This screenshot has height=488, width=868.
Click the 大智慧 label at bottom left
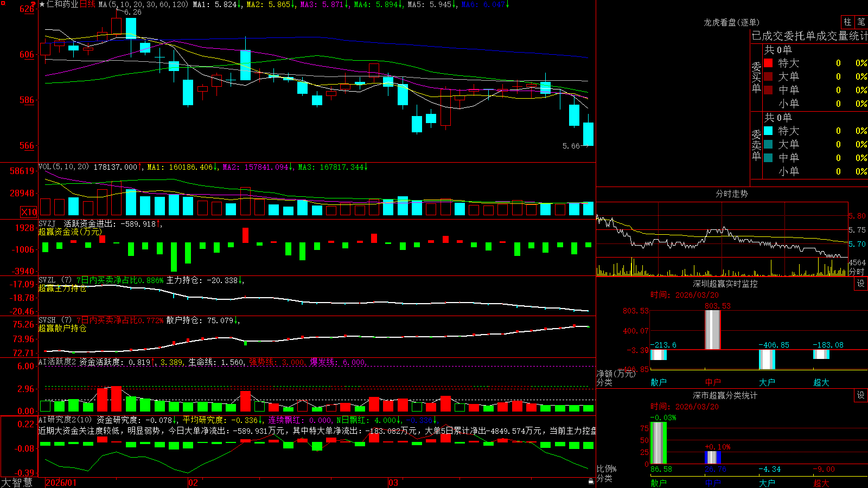[x=17, y=483]
